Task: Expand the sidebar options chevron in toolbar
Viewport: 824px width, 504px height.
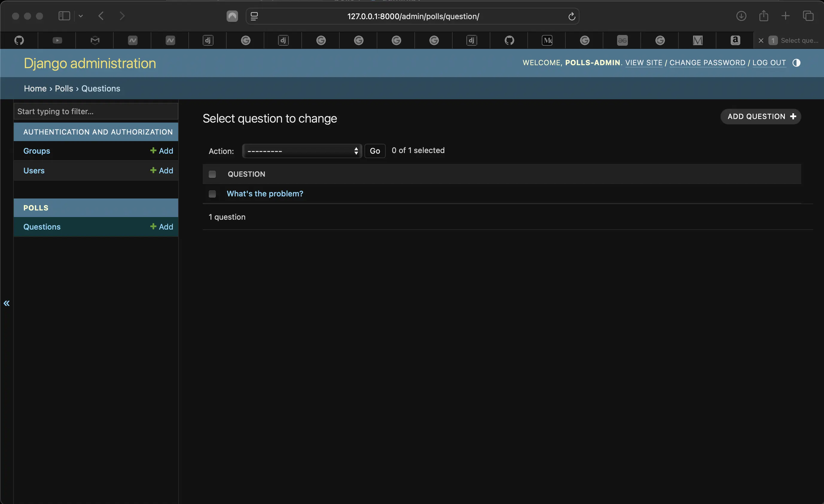Action: (81, 16)
